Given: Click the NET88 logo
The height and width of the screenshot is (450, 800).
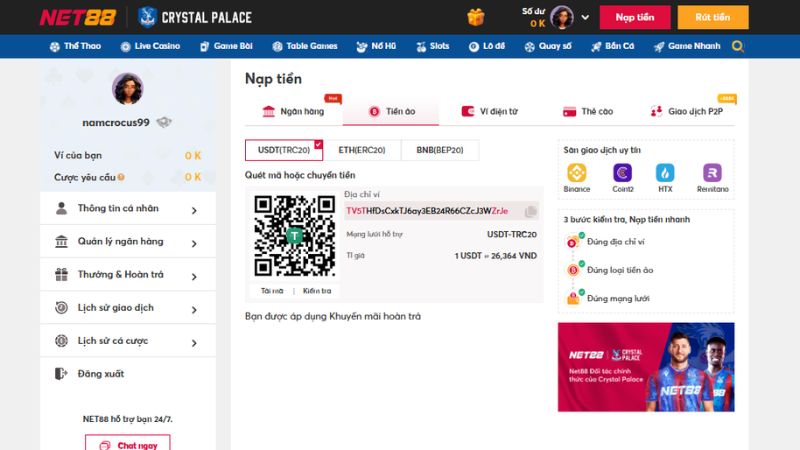Looking at the screenshot, I should tap(78, 17).
